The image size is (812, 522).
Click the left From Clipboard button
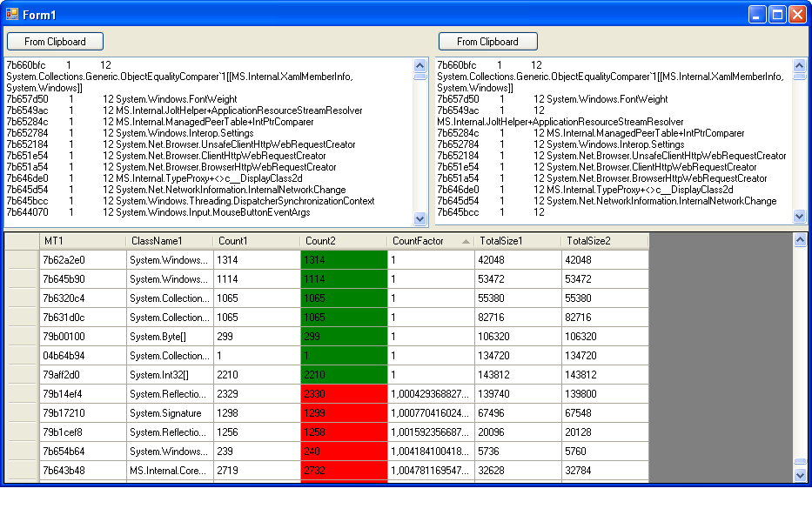55,42
